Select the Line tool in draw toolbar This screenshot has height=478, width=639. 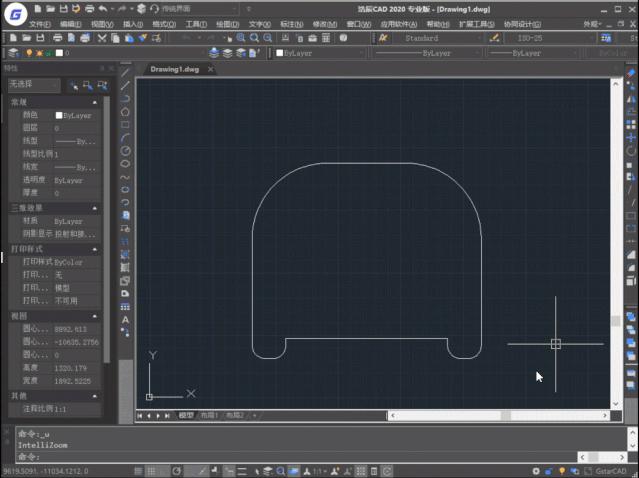point(126,72)
